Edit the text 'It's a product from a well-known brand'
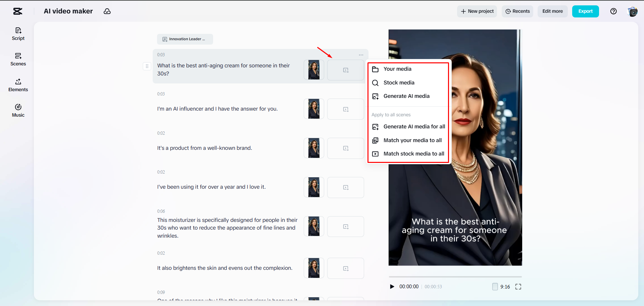644x306 pixels. 205,148
